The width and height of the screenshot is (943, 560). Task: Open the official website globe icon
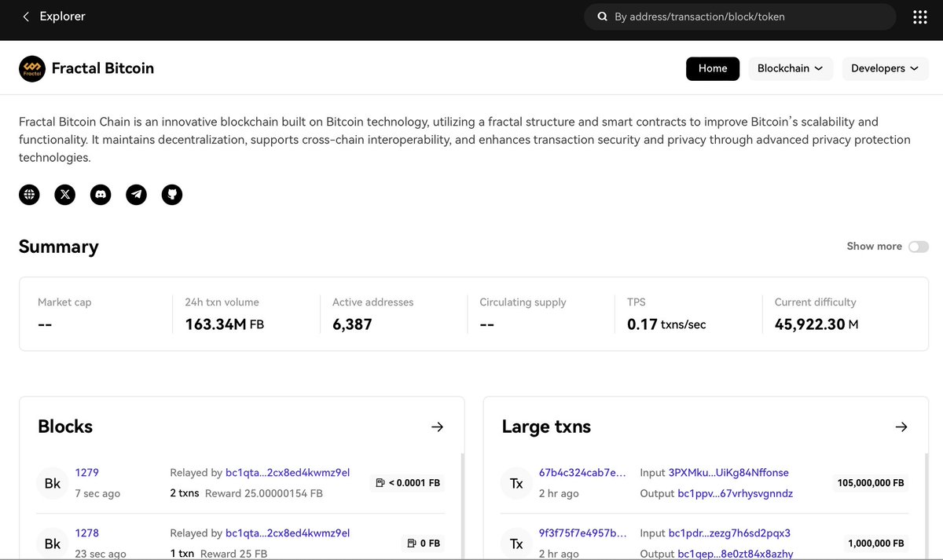(x=29, y=195)
